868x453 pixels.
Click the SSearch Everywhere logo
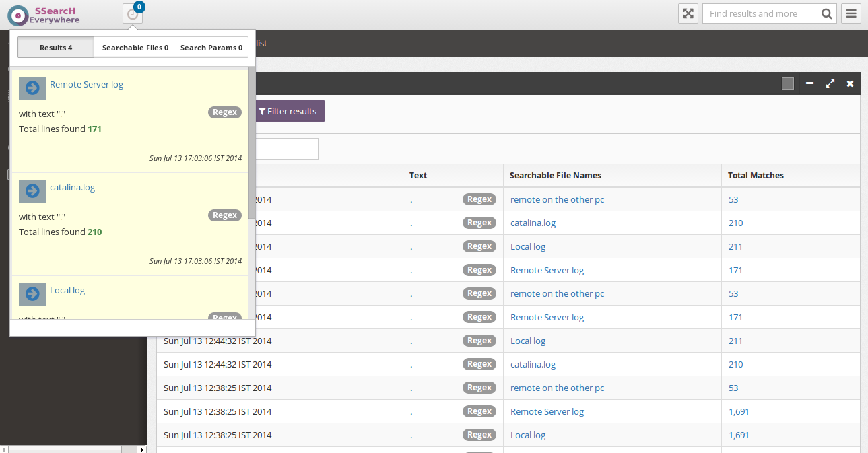click(x=43, y=13)
